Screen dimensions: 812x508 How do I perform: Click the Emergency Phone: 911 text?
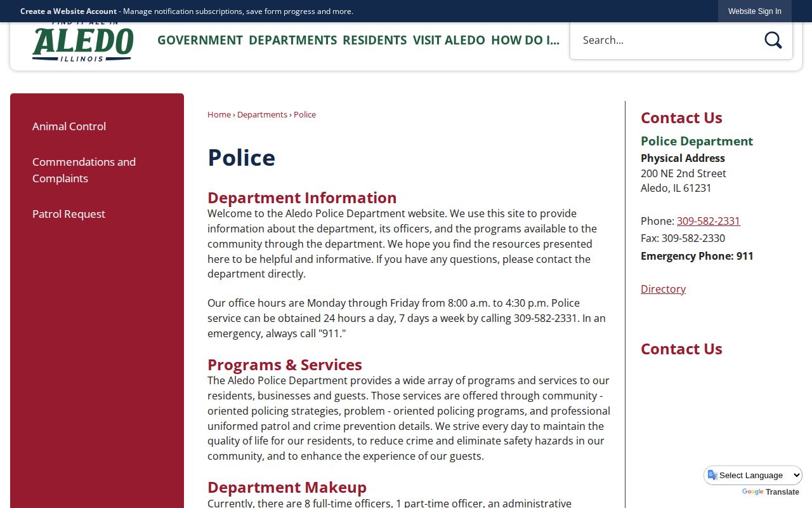coord(697,256)
